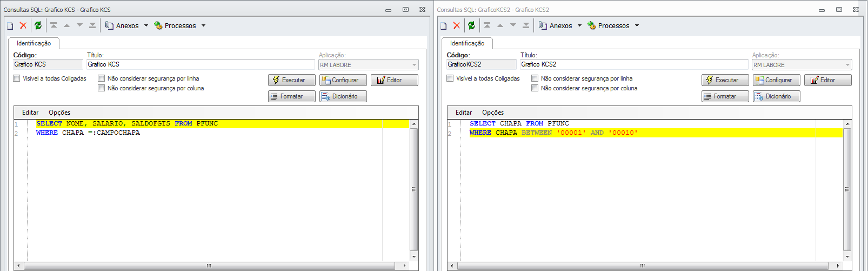The height and width of the screenshot is (271, 868).
Task: Enable 'Visível a todas Coligadas' for Grafico KCS
Action: pyautogui.click(x=17, y=78)
